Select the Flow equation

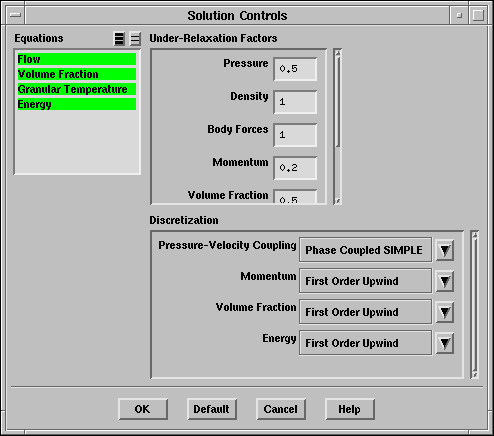click(77, 59)
